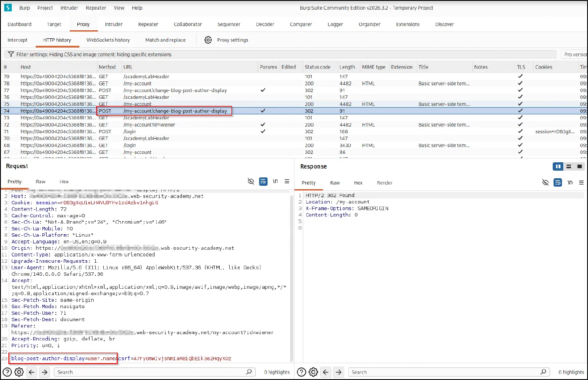This screenshot has height=380, width=588.
Task: Open the Project menu
Action: (45, 8)
